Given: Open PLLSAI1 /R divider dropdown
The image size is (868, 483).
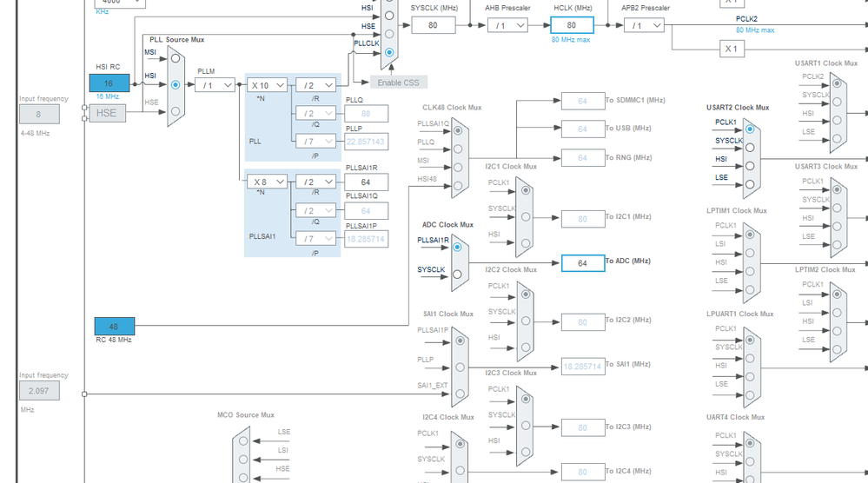Looking at the screenshot, I should 315,182.
